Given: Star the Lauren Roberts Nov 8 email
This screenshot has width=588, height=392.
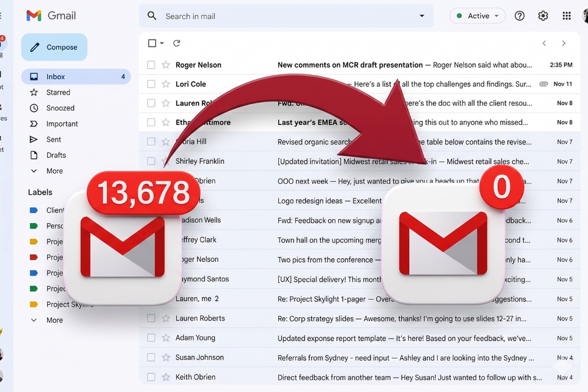Looking at the screenshot, I should 166,103.
